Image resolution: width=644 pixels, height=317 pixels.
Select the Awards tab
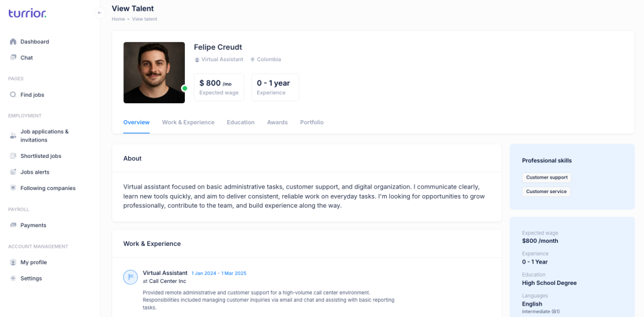277,123
